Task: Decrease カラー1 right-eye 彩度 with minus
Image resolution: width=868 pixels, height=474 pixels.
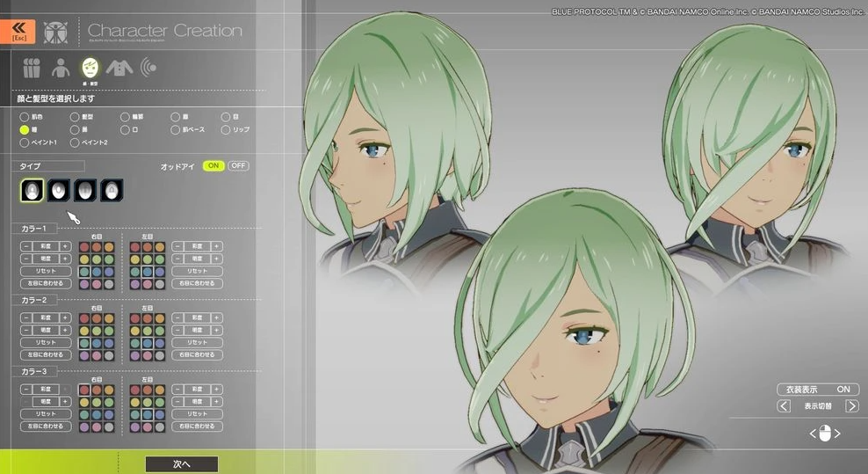Action: (26, 246)
